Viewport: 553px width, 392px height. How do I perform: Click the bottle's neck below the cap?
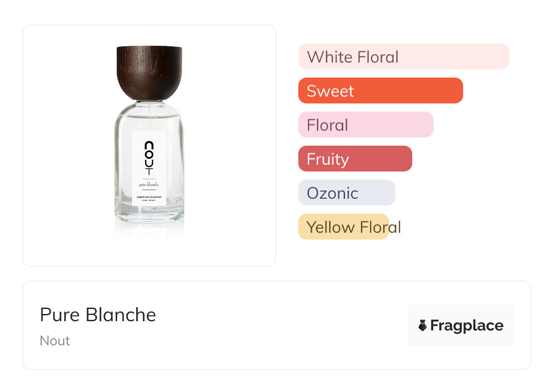(x=149, y=101)
